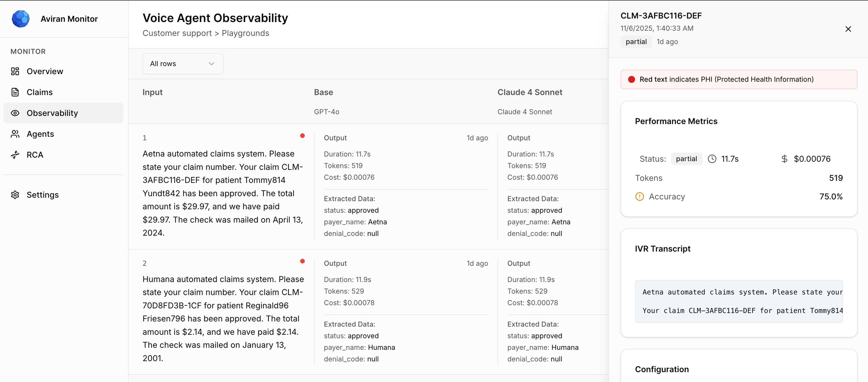Click the red PHI dot on row 2
868x382 pixels.
(302, 261)
